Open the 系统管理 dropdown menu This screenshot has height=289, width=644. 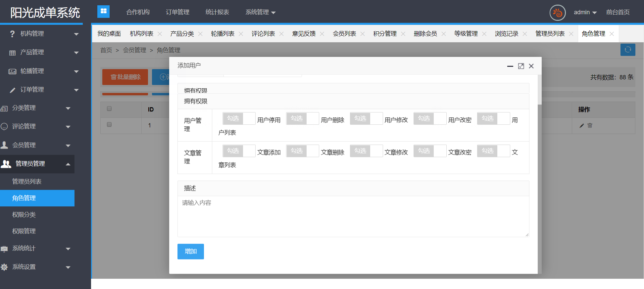260,12
